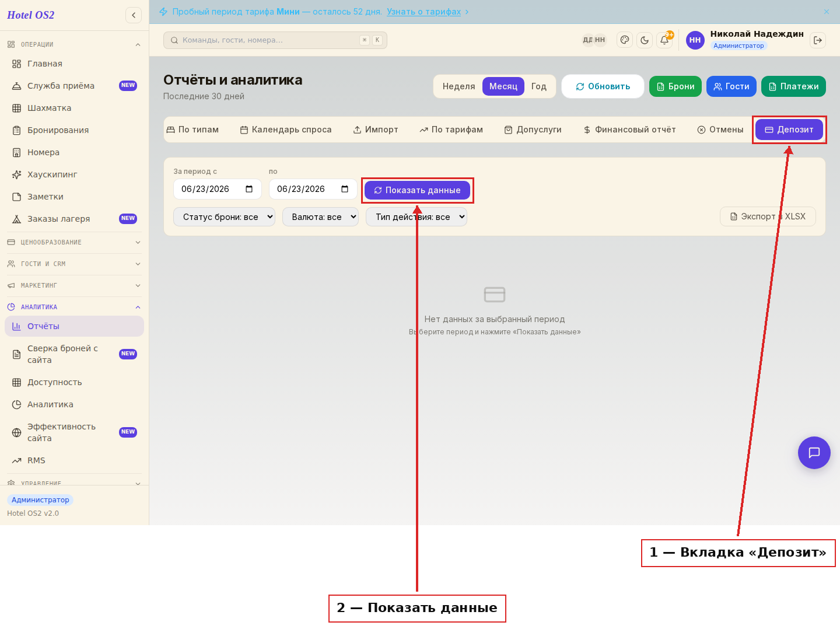Focus the command search field

(x=275, y=40)
